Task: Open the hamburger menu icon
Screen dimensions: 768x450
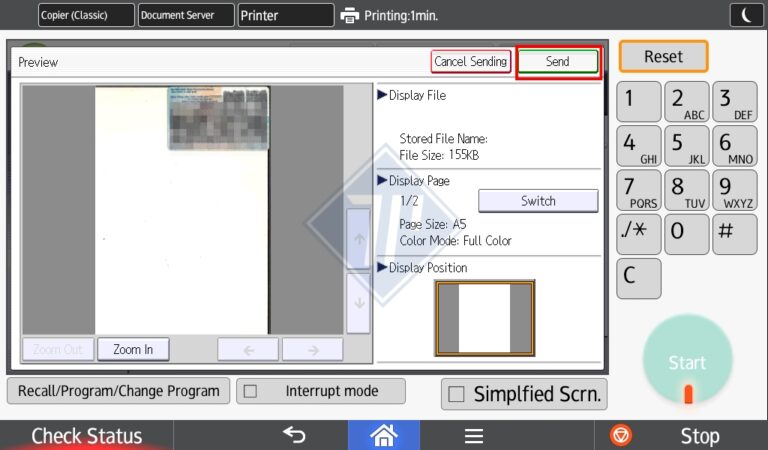Action: [473, 435]
